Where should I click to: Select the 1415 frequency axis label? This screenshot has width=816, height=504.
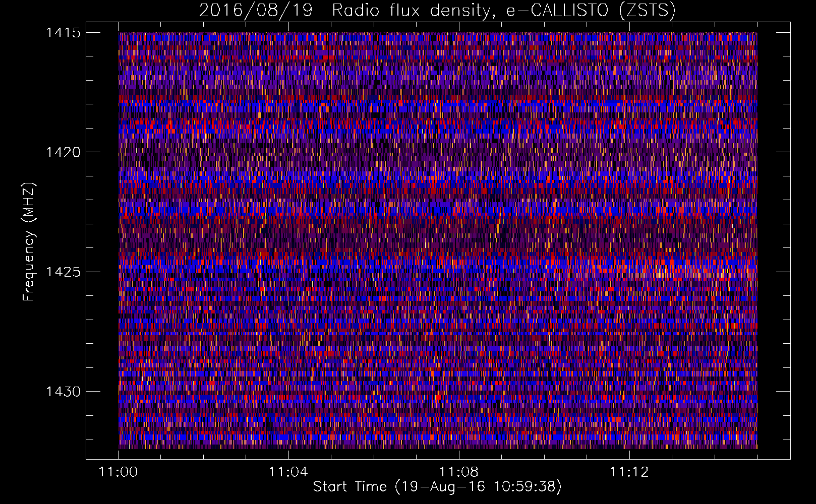[63, 33]
